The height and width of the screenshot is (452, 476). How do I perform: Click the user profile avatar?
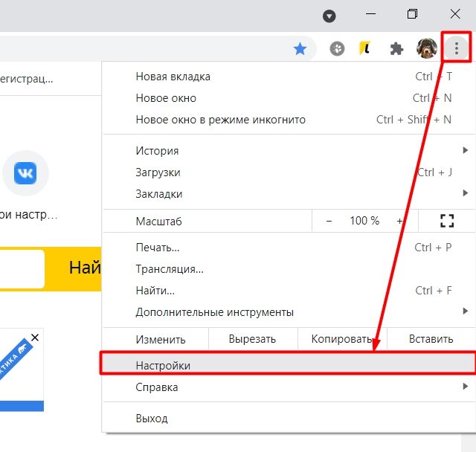(x=427, y=49)
